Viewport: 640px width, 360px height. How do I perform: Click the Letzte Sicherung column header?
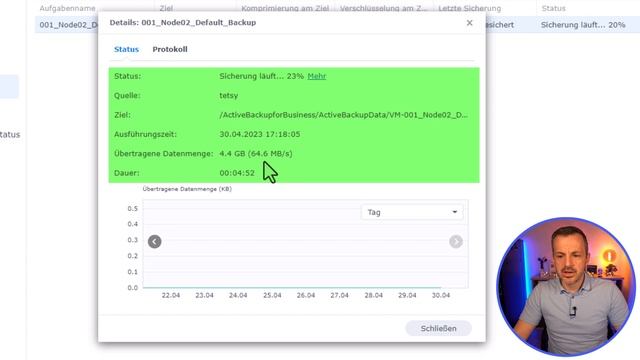(469, 8)
